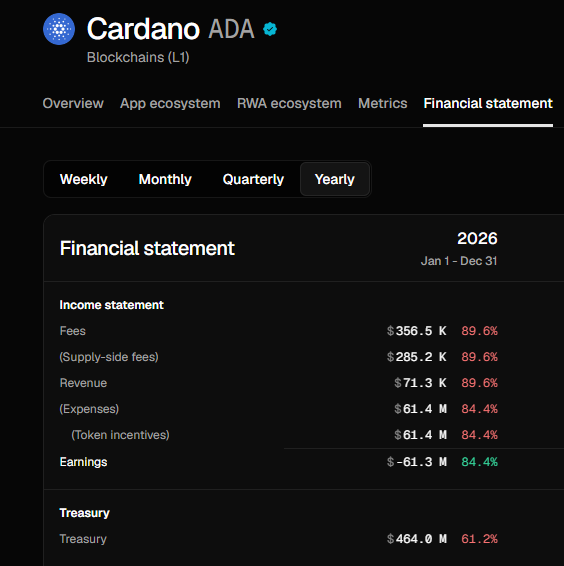The height and width of the screenshot is (566, 564).
Task: Select the (Expenses) row label
Action: click(89, 409)
